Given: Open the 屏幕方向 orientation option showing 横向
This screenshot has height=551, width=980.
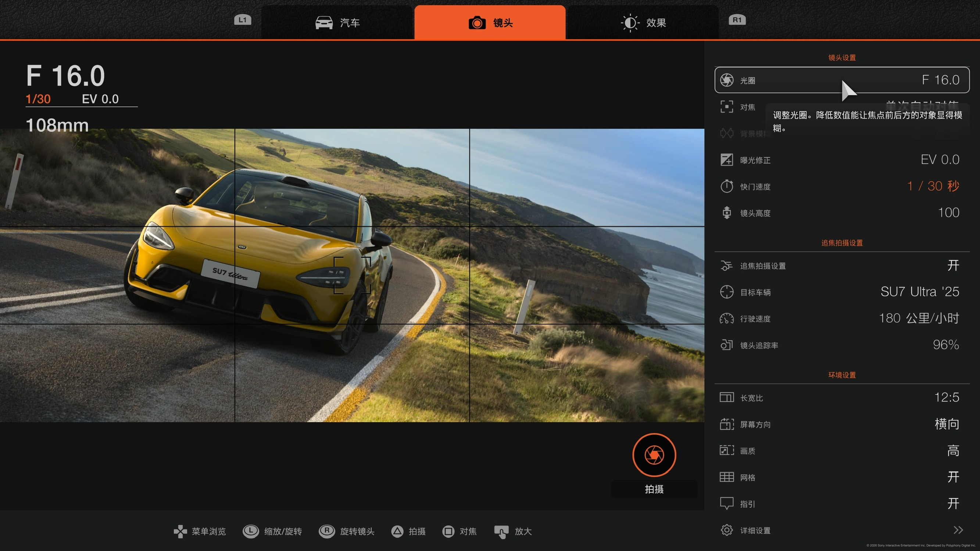Looking at the screenshot, I should [x=947, y=424].
